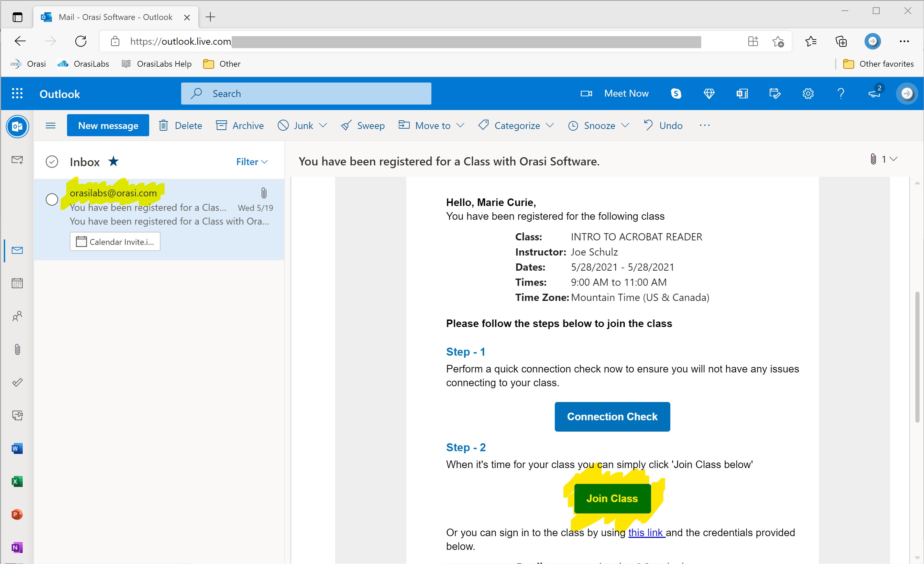Open To Do checkmark in the left rail
The height and width of the screenshot is (564, 924).
[x=17, y=382]
